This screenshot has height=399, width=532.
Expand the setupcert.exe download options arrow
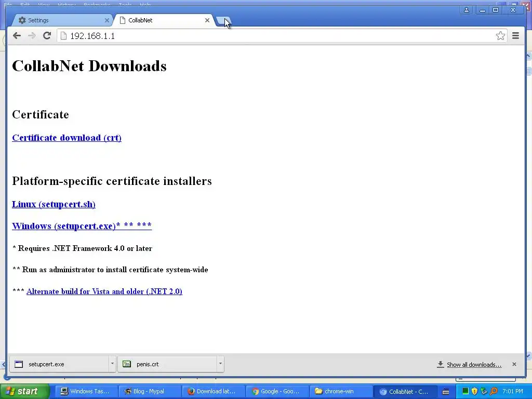tap(112, 364)
